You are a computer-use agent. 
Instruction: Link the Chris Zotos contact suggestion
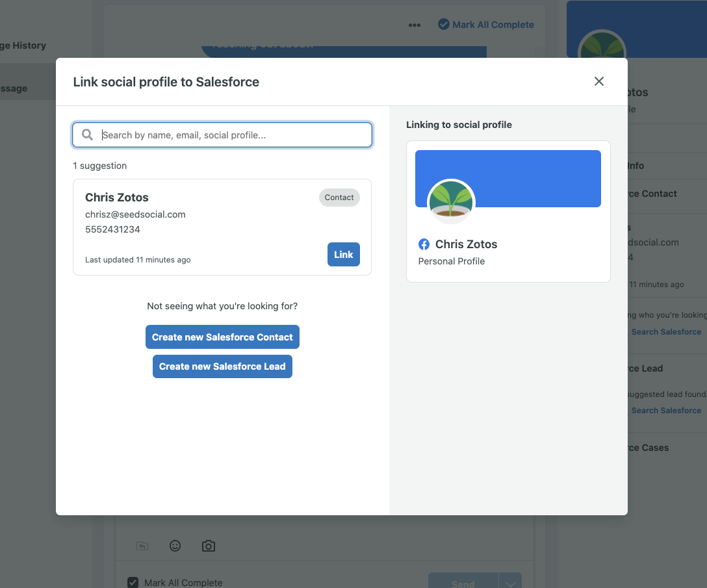point(344,254)
